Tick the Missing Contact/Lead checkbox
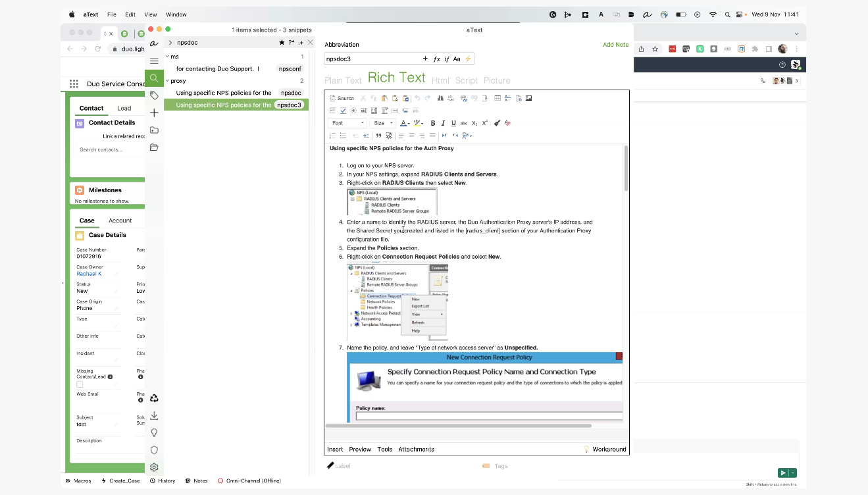 (x=80, y=384)
